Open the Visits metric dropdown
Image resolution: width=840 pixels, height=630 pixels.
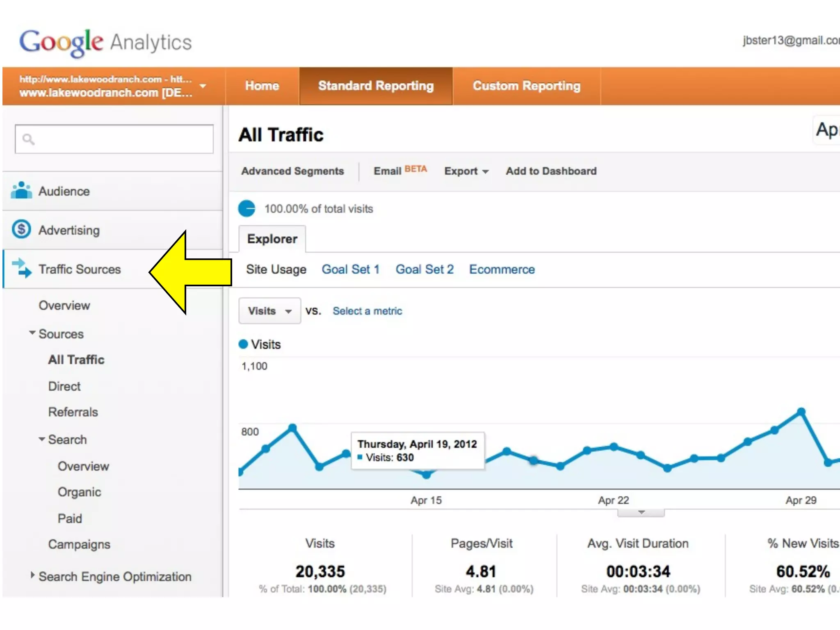click(x=269, y=311)
